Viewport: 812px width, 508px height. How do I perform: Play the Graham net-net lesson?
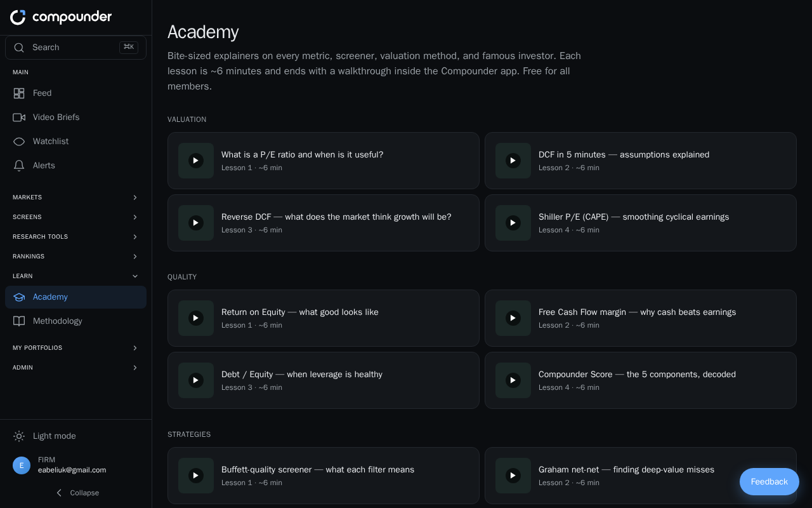click(x=513, y=476)
